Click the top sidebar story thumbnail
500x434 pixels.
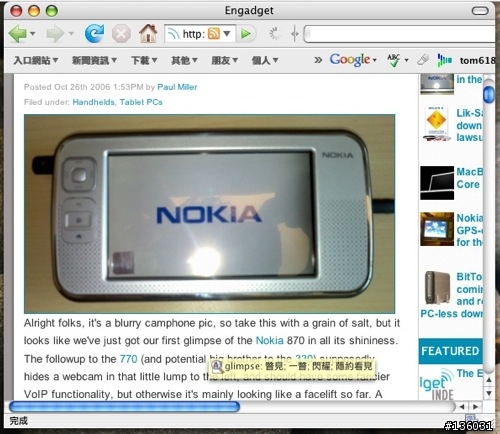[x=437, y=84]
